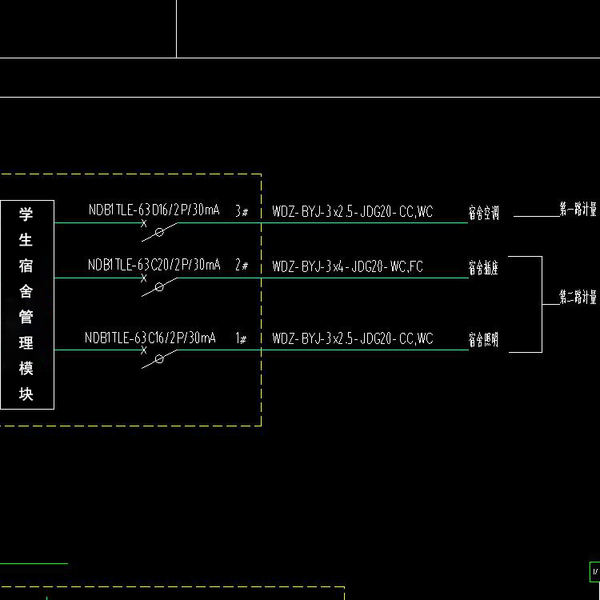This screenshot has height=600, width=600.
Task: Select the NDB1TLE-63D16/2P/30mA breaker label
Action: [x=154, y=210]
